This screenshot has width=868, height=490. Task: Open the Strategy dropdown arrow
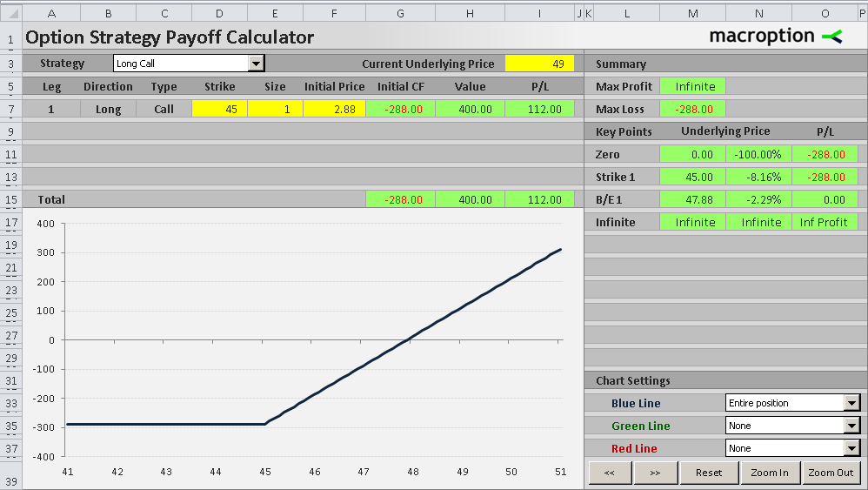[x=256, y=64]
